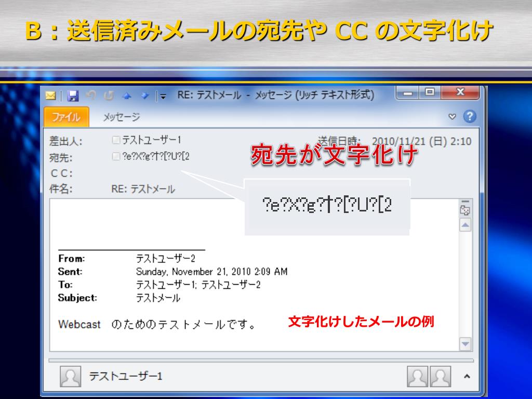Click the garbled recipient ?e?X?g?†?[?U?[2

coord(156,156)
